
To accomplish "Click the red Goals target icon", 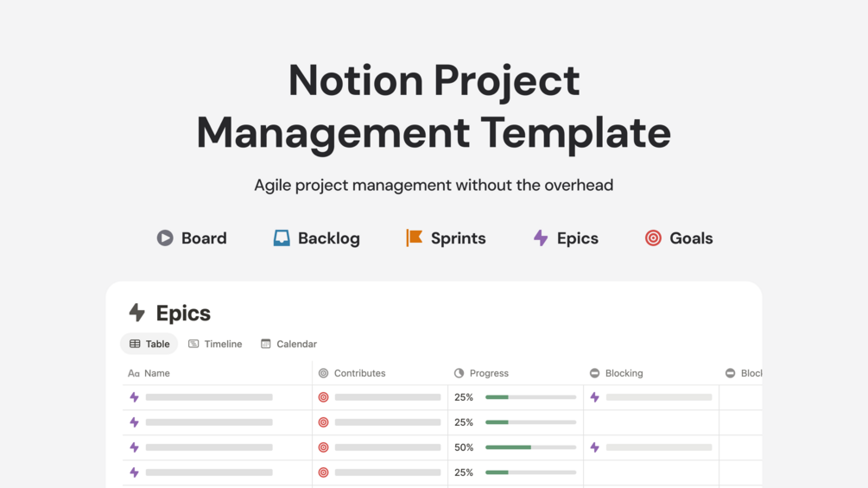I will pos(653,238).
